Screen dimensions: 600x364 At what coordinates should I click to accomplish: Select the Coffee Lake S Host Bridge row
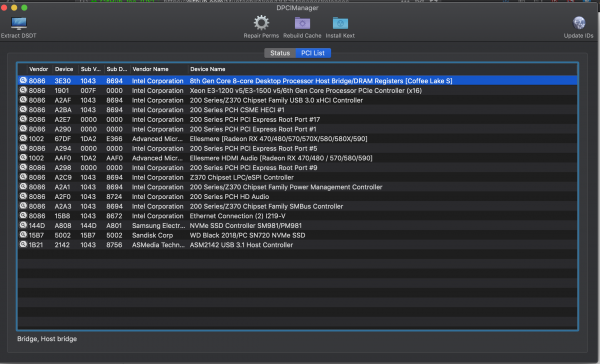click(x=297, y=81)
